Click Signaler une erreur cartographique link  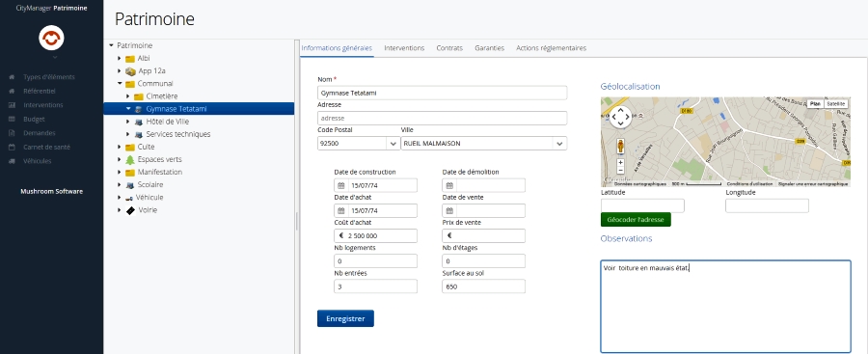[813, 184]
